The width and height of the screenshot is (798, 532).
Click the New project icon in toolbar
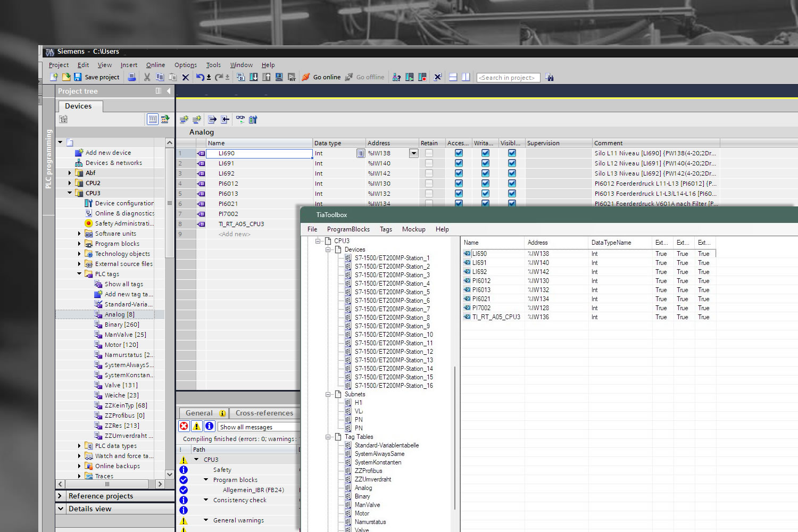54,77
